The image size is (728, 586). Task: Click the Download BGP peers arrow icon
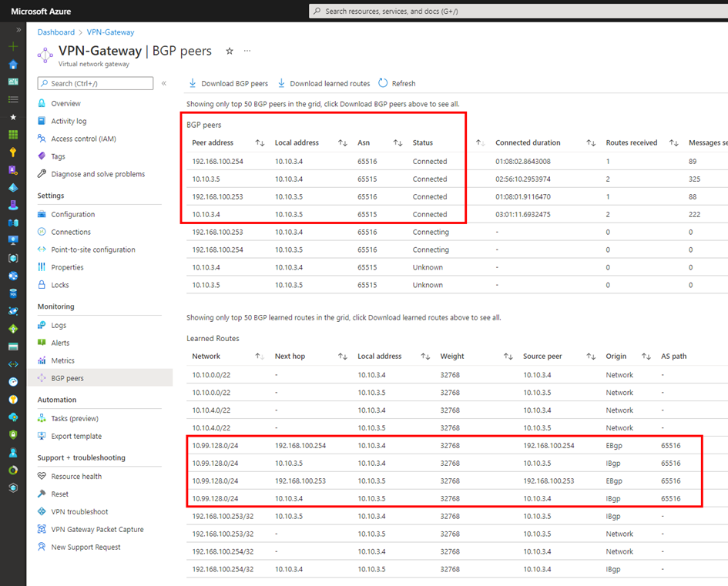coord(193,83)
